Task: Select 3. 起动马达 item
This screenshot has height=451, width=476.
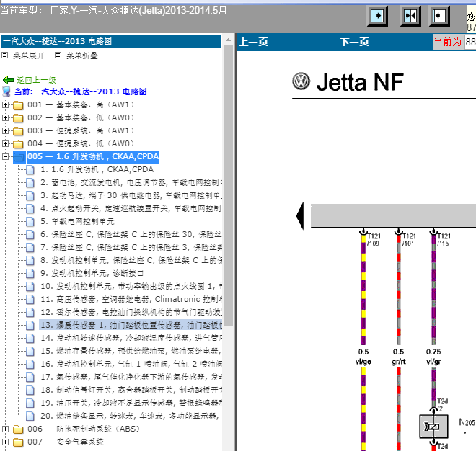Action: [x=131, y=196]
